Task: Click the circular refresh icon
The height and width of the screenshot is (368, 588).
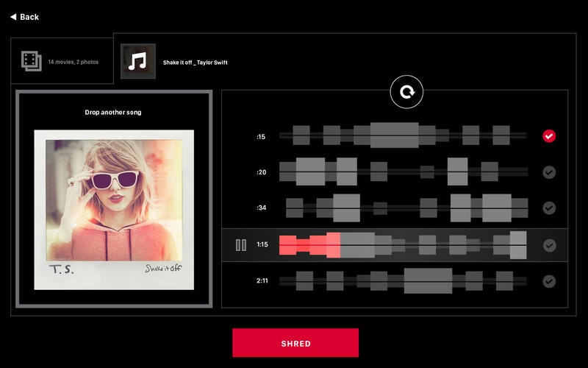Action: click(406, 91)
